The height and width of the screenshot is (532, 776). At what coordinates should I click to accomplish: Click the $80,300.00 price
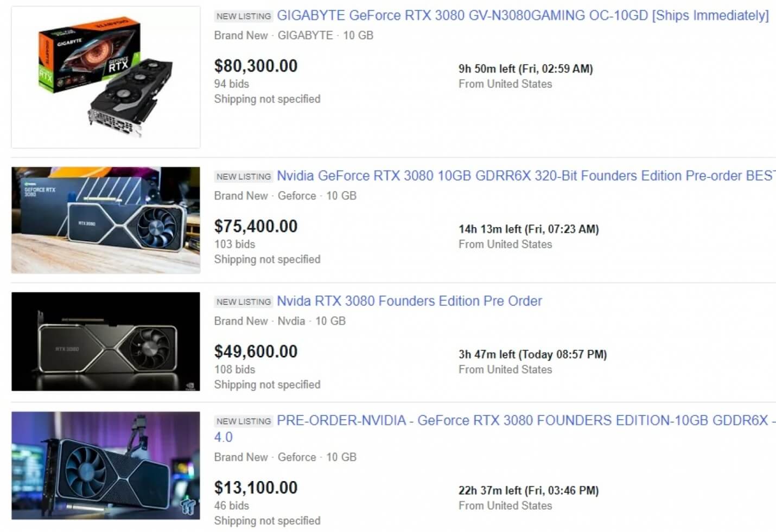pos(256,66)
